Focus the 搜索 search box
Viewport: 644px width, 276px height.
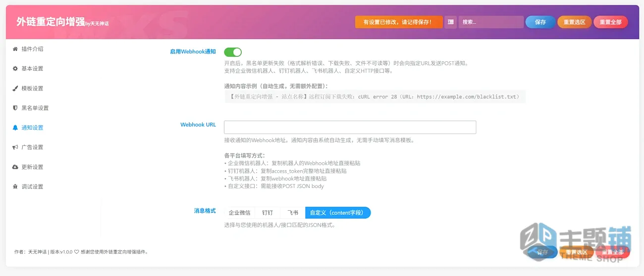491,22
